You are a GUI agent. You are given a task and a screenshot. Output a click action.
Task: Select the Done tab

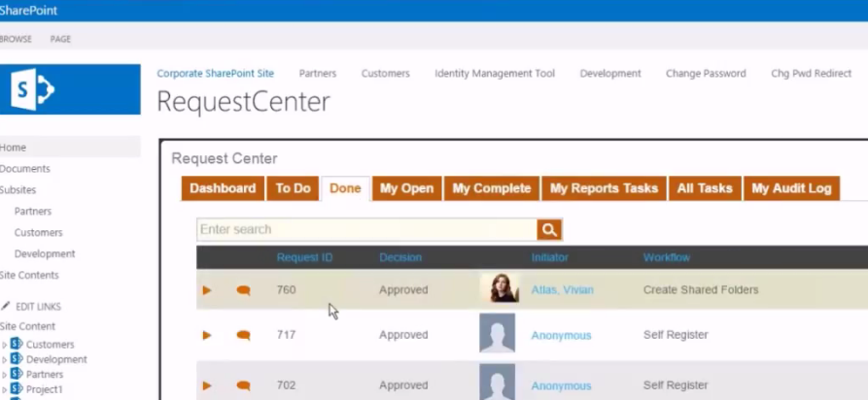pyautogui.click(x=345, y=188)
